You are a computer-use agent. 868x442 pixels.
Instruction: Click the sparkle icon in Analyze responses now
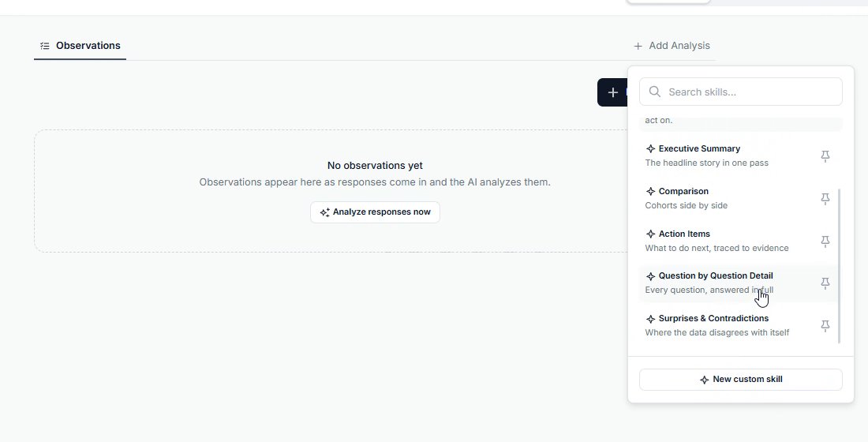pos(325,212)
